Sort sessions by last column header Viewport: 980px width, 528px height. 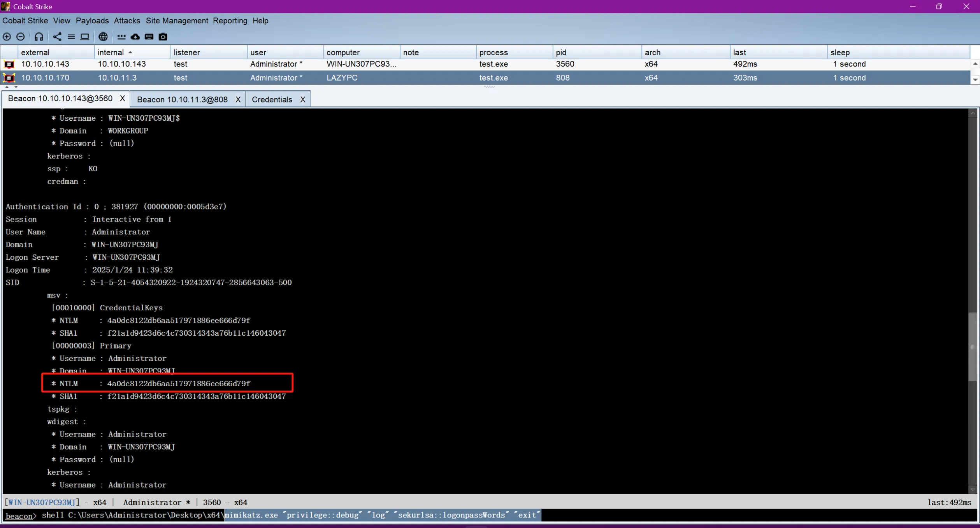778,52
